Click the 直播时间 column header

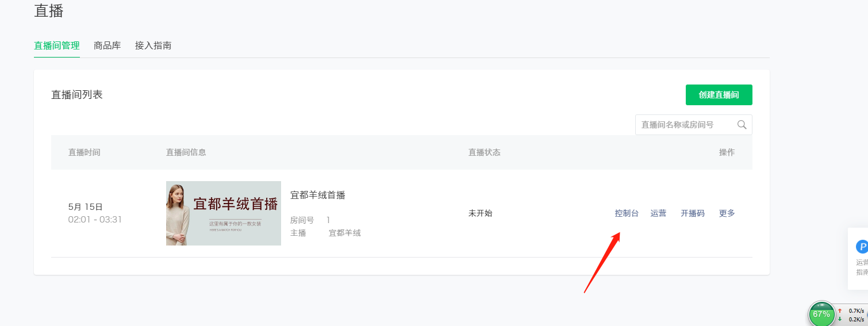(x=85, y=152)
